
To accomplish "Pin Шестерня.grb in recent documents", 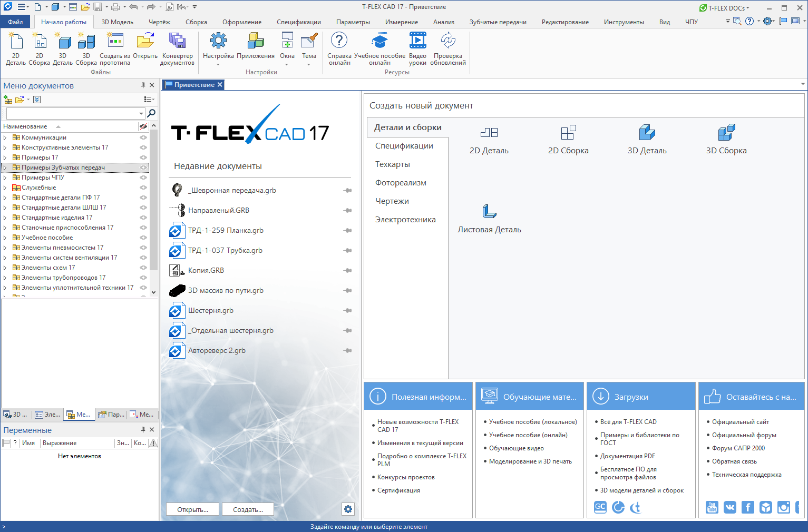I will [x=347, y=311].
